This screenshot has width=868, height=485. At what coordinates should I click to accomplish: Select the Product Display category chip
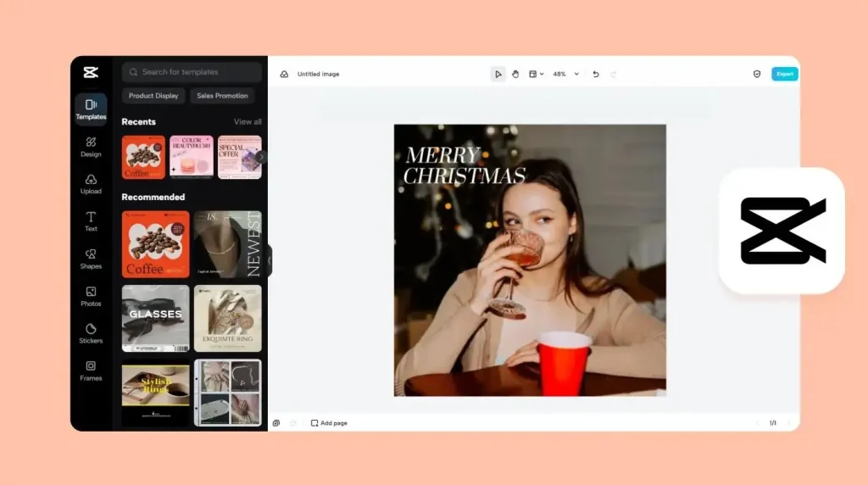[x=153, y=96]
